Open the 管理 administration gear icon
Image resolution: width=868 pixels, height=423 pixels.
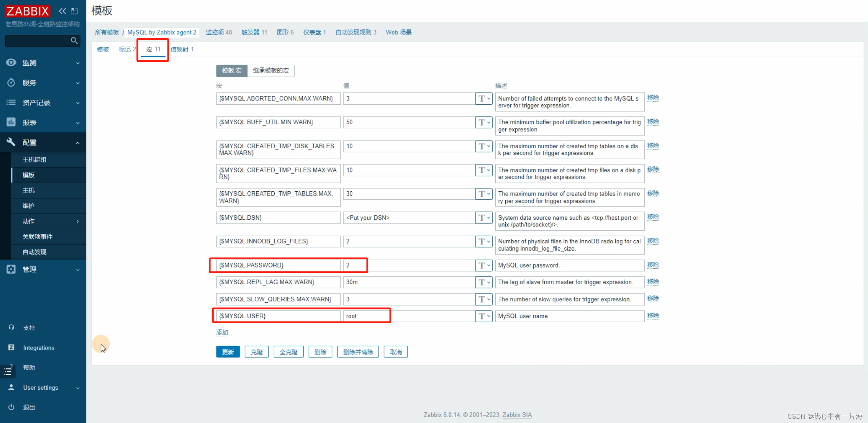[x=11, y=269]
